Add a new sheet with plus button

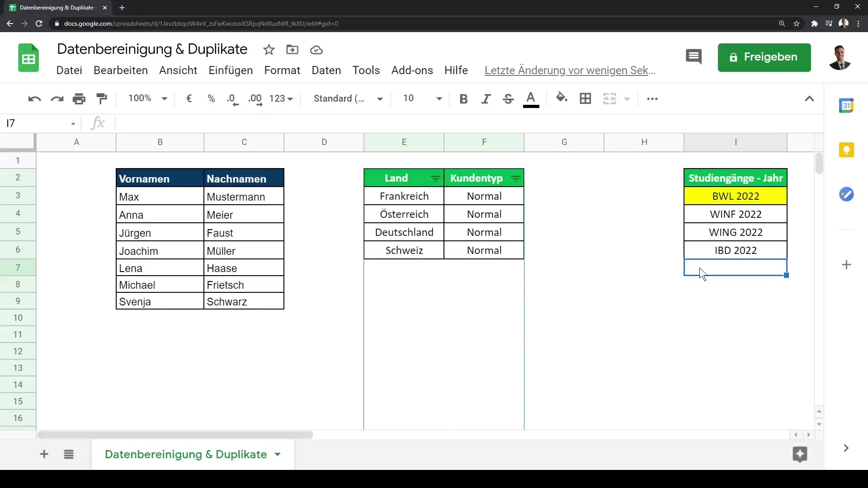pyautogui.click(x=44, y=455)
